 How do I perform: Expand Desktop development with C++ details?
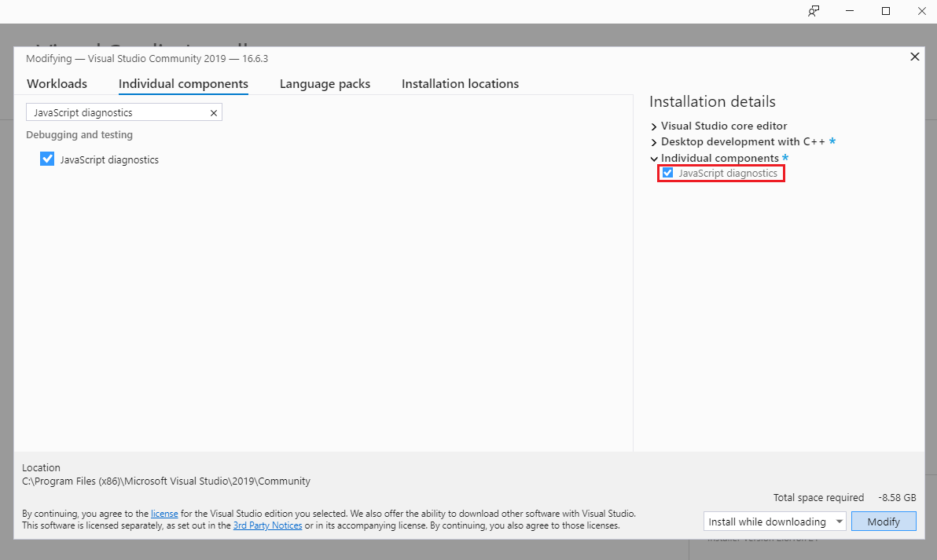[654, 141]
